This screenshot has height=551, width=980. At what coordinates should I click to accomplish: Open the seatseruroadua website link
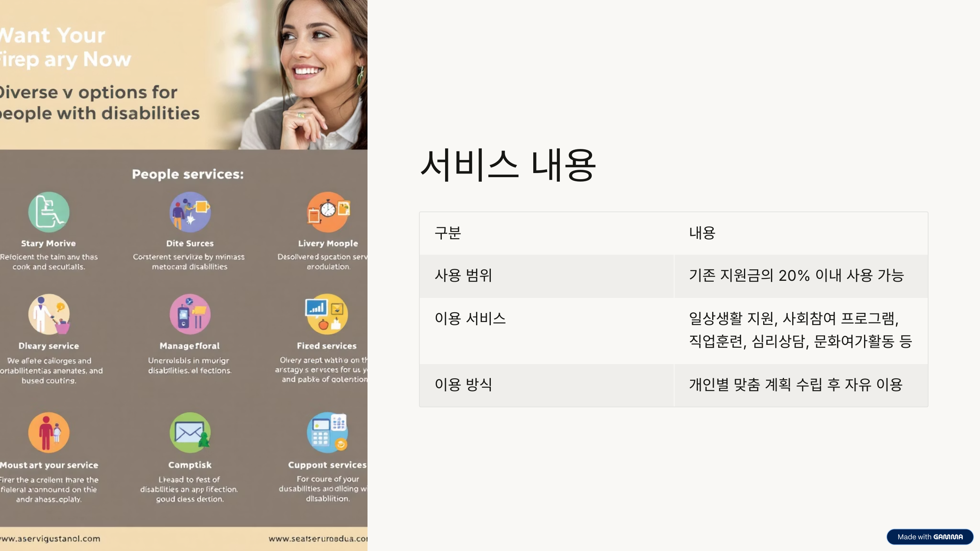[x=318, y=539]
